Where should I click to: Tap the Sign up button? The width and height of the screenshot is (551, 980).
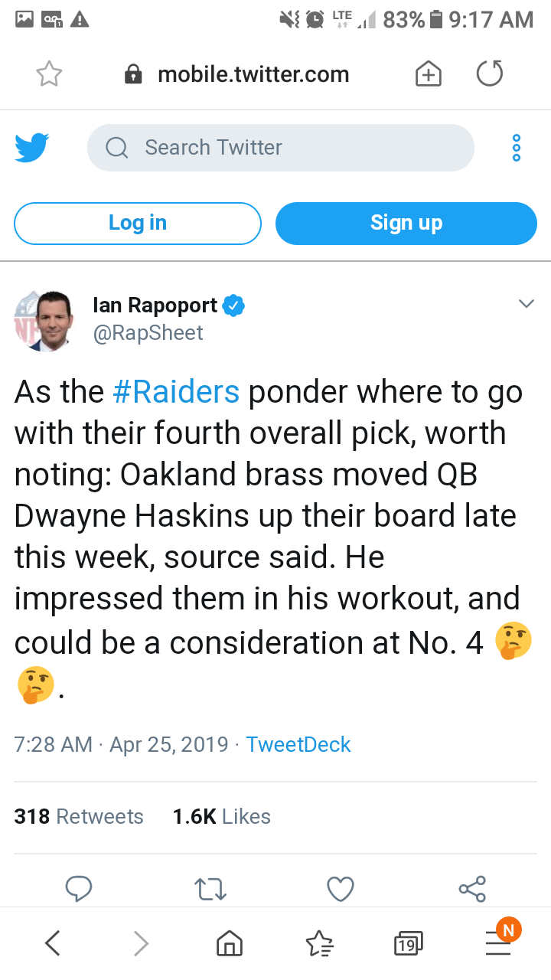(x=406, y=223)
